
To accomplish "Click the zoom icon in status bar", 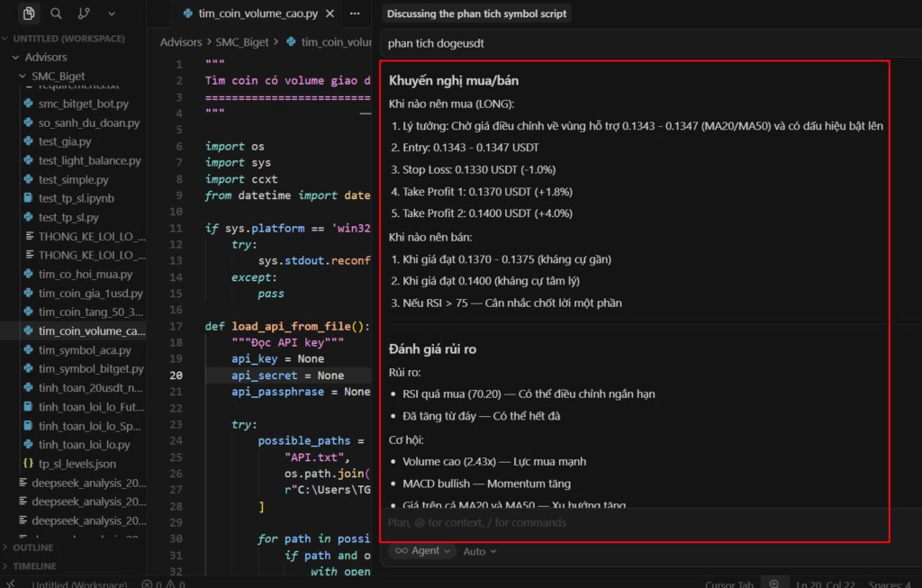I will [x=773, y=583].
